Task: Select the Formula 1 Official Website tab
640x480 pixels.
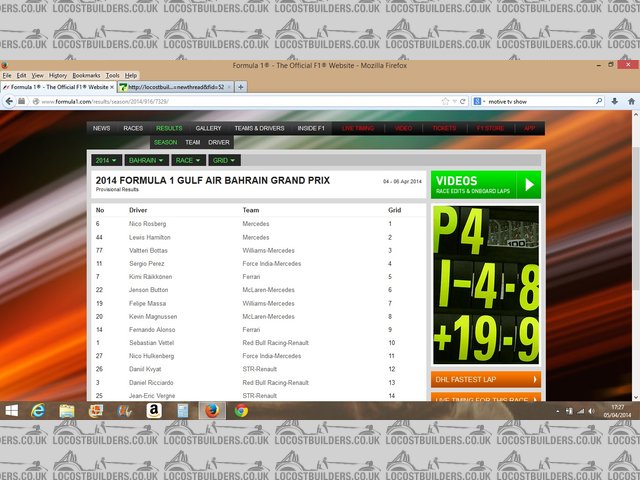Action: tap(58, 87)
